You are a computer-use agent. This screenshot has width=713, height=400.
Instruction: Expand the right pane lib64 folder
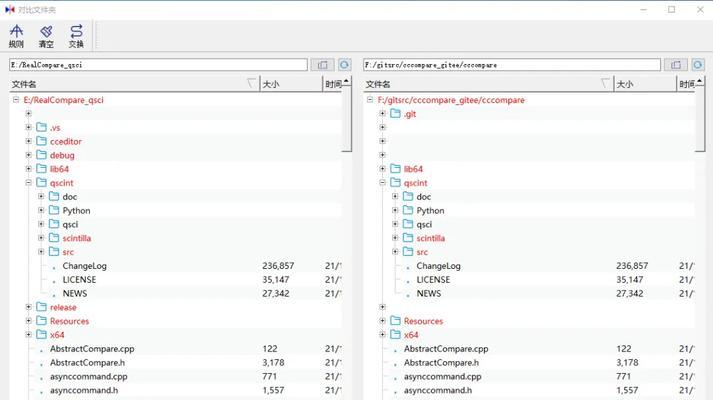click(x=382, y=169)
